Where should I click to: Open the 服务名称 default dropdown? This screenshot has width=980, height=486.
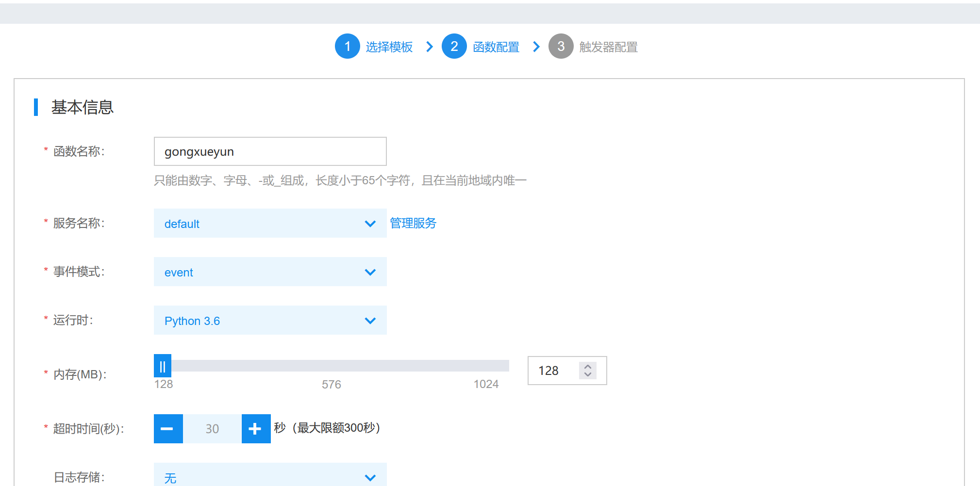point(270,223)
